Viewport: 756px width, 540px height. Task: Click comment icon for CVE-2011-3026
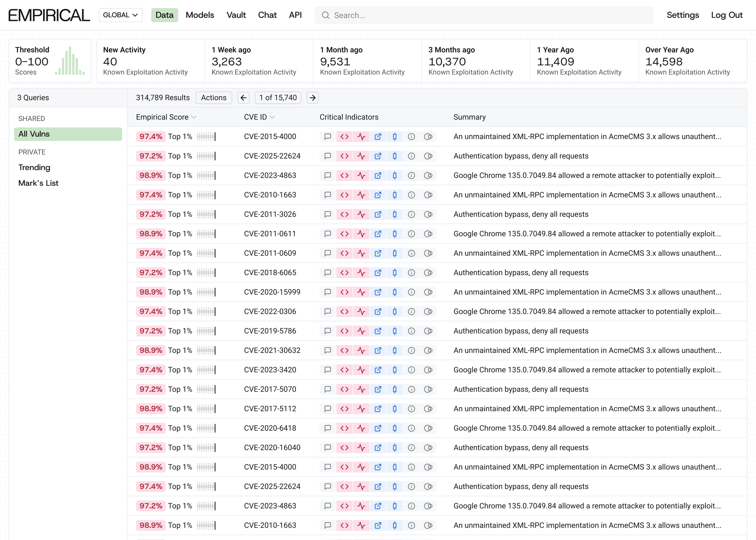(328, 214)
